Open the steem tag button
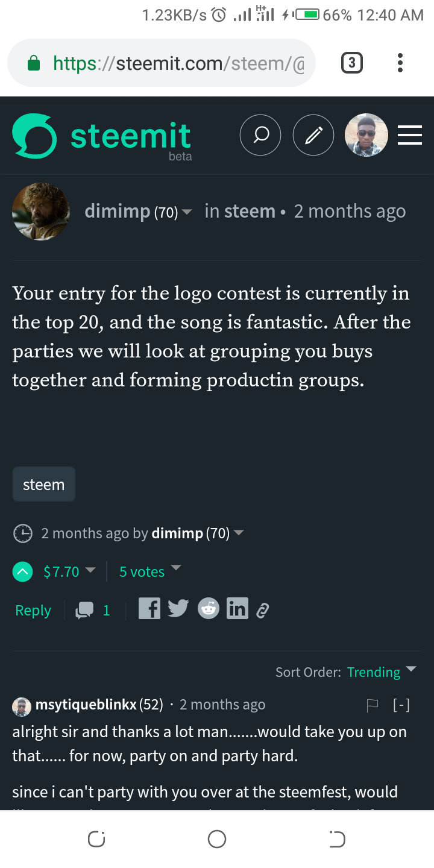 coord(43,485)
